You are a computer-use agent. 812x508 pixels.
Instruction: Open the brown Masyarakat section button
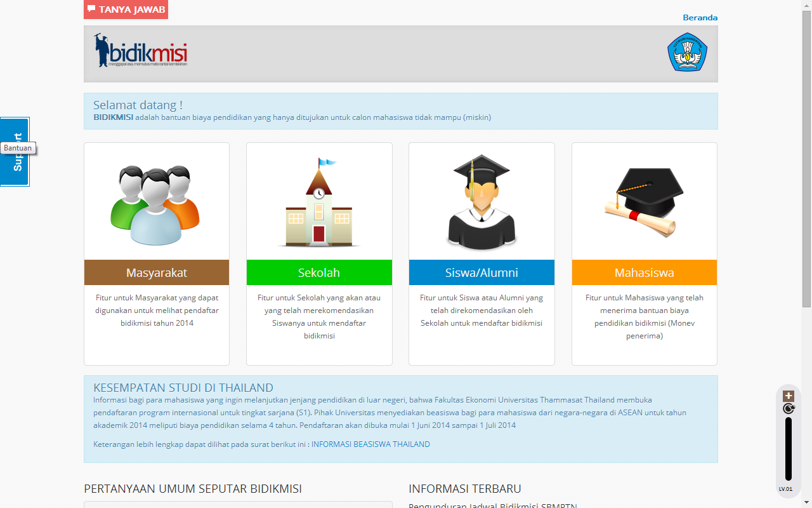point(157,272)
